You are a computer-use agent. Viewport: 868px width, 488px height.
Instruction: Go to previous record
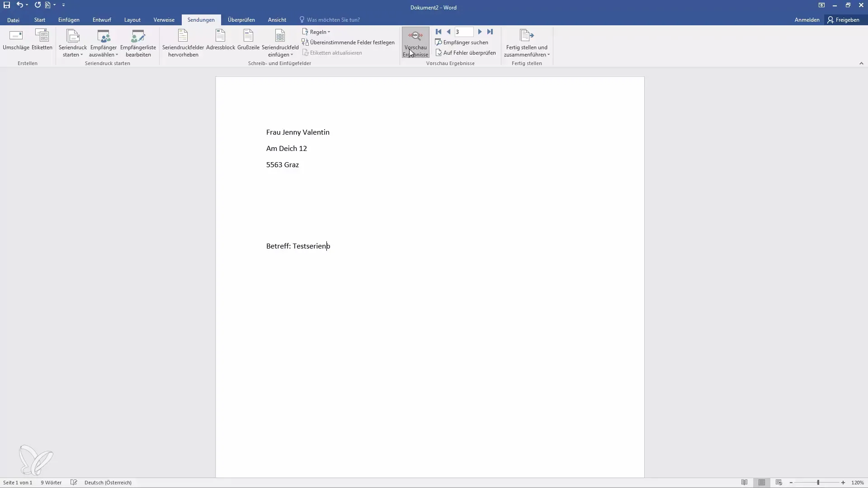pyautogui.click(x=448, y=32)
